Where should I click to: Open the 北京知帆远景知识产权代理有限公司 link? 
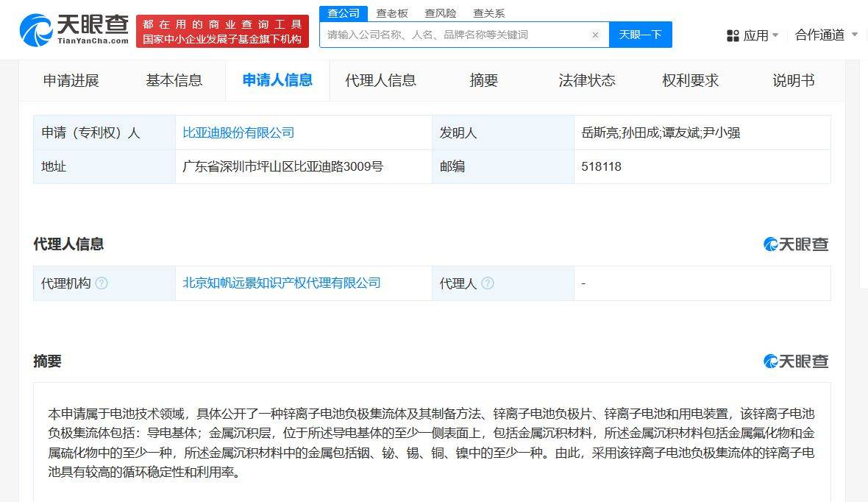click(282, 283)
